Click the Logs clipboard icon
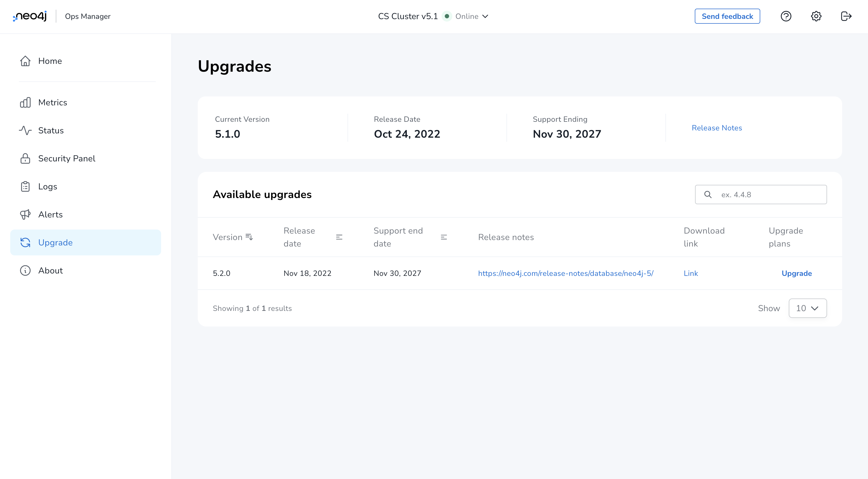Image resolution: width=868 pixels, height=479 pixels. tap(25, 186)
